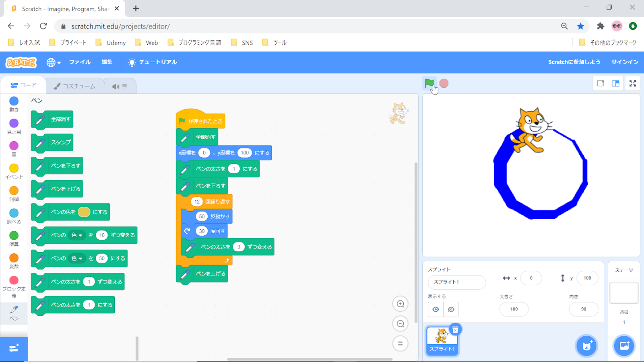Viewport: 644px width, 362px height.
Task: Click the 12 repeat count field
Action: point(197,202)
